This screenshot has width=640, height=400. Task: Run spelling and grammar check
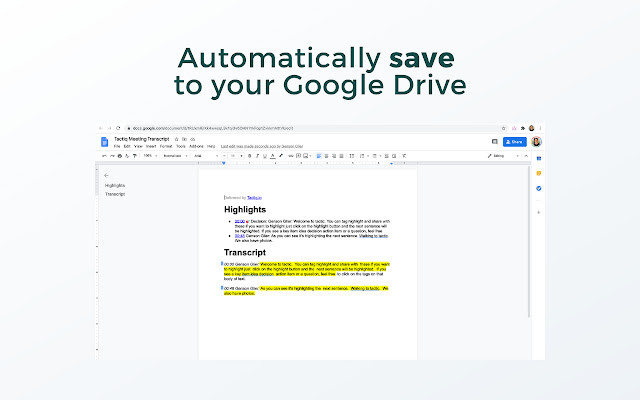(x=127, y=156)
